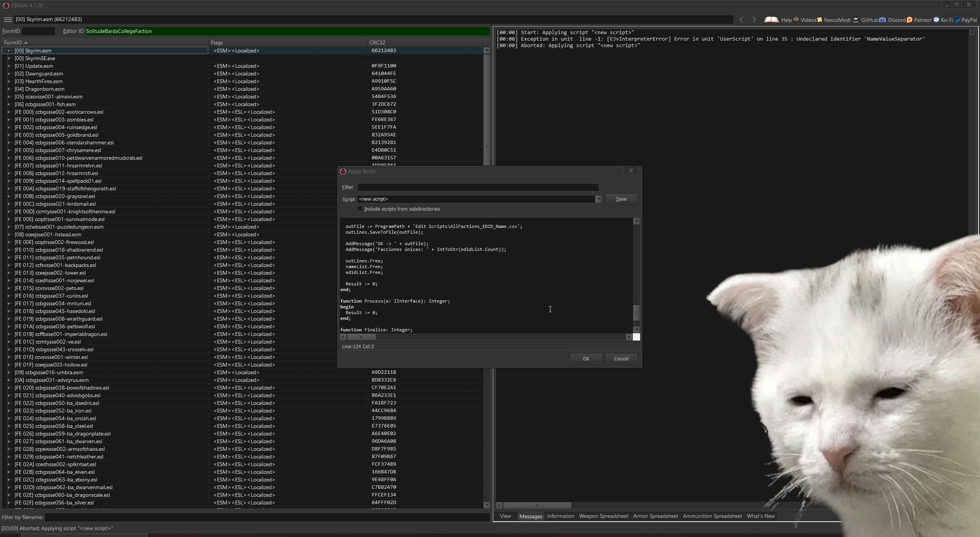The image size is (980, 537).
Task: Open the hamburger main menu icon
Action: (x=8, y=20)
